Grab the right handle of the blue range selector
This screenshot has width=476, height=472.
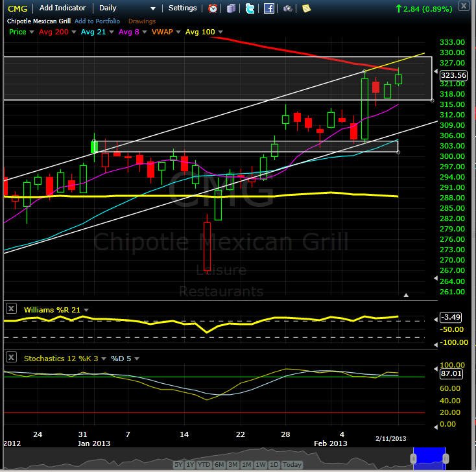pos(446,458)
